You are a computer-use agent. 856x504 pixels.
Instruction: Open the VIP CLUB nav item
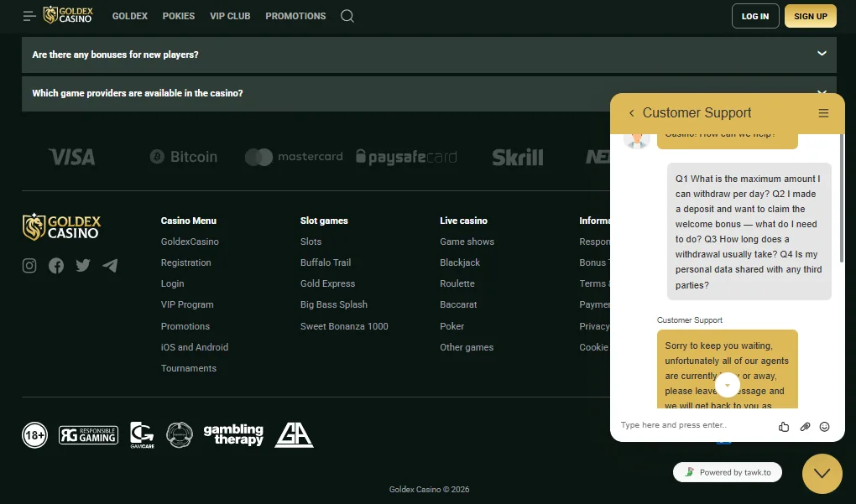coord(231,16)
